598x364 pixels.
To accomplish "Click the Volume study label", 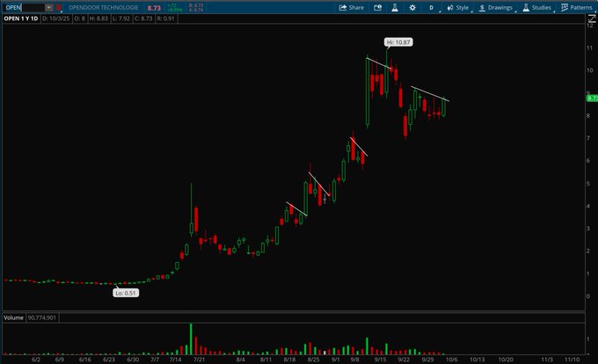I will (x=14, y=317).
